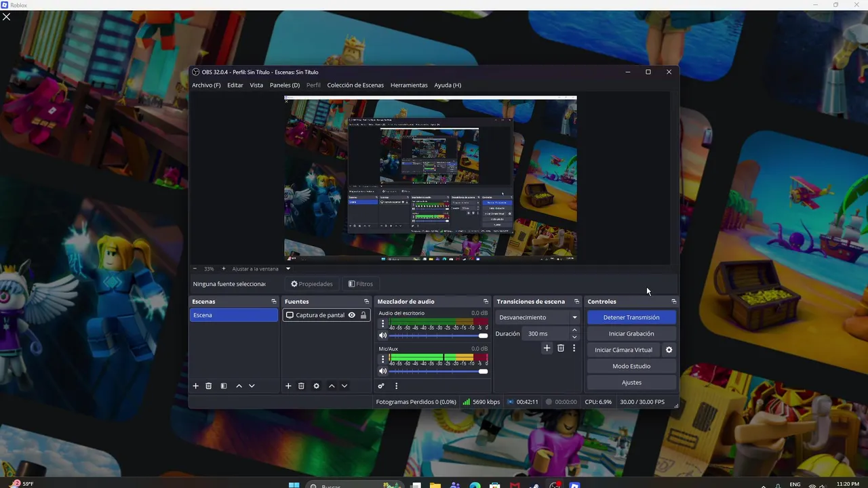The image size is (868, 488).
Task: Move scene up in Escenas panel
Action: [x=239, y=386]
